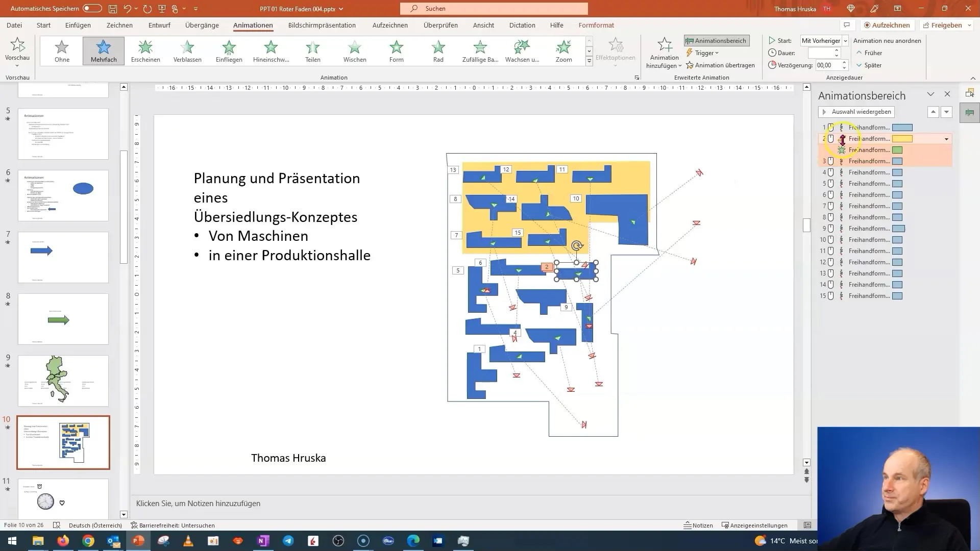
Task: Open OneNote from the taskbar
Action: point(263,541)
